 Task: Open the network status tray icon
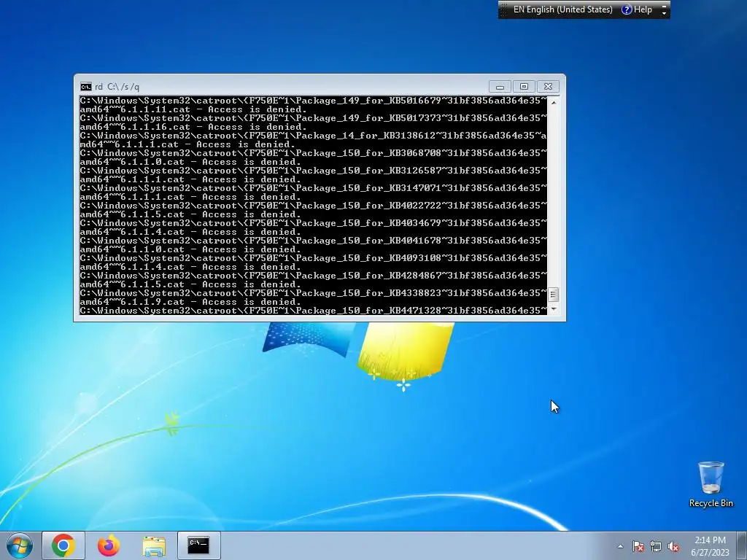pos(656,546)
